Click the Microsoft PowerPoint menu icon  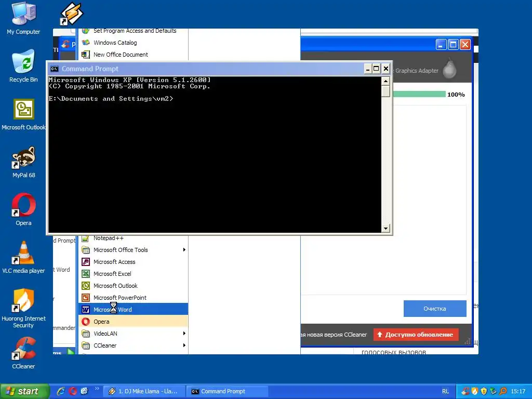[86, 298]
